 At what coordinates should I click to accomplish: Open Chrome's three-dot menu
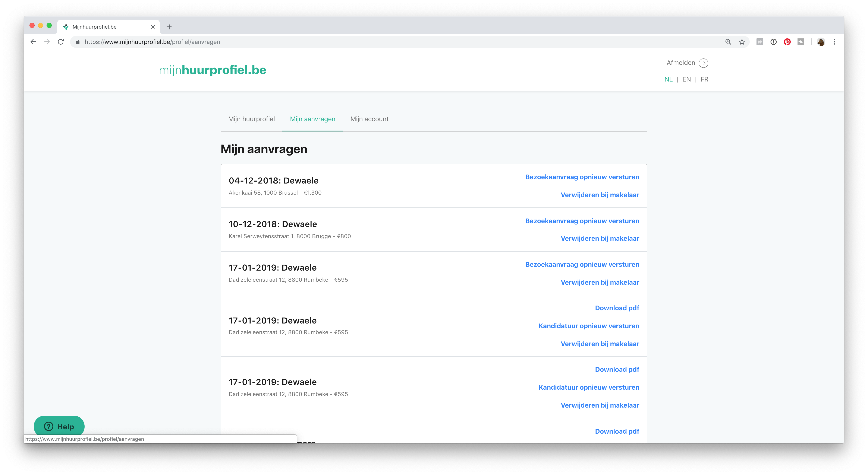click(835, 42)
